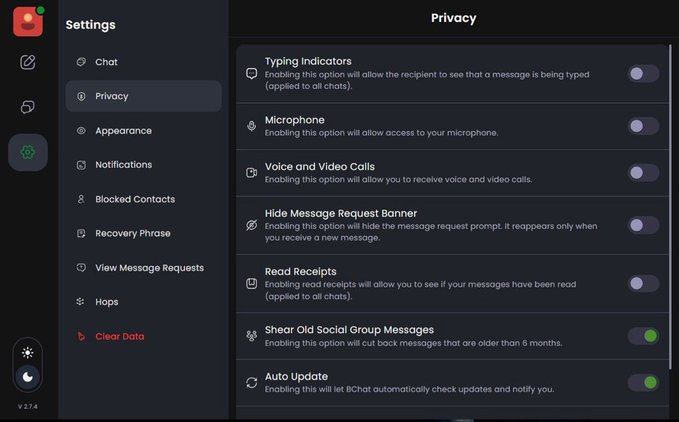Click the View Message Requests icon
This screenshot has width=679, height=422.
pos(81,267)
